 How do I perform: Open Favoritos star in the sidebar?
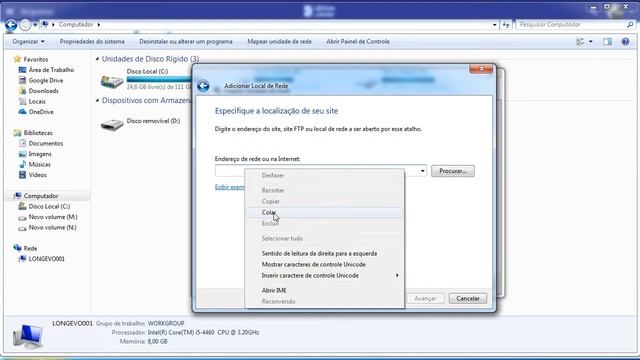(x=17, y=59)
